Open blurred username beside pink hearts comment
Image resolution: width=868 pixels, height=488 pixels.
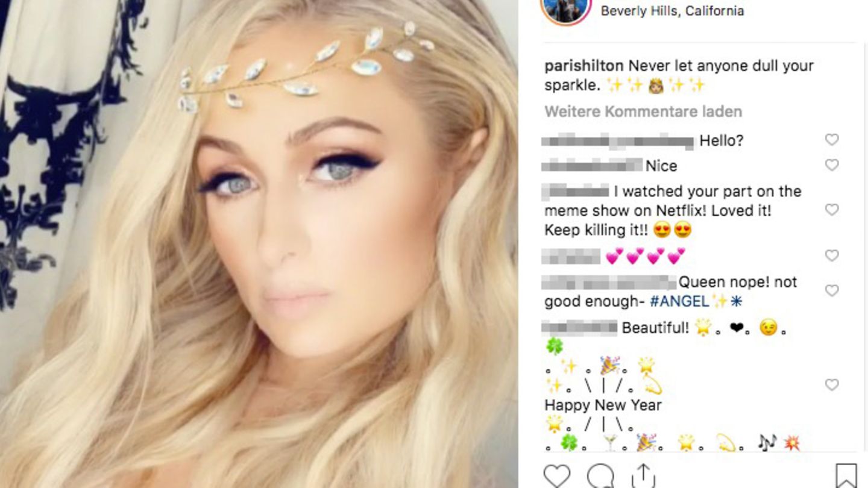tap(571, 256)
